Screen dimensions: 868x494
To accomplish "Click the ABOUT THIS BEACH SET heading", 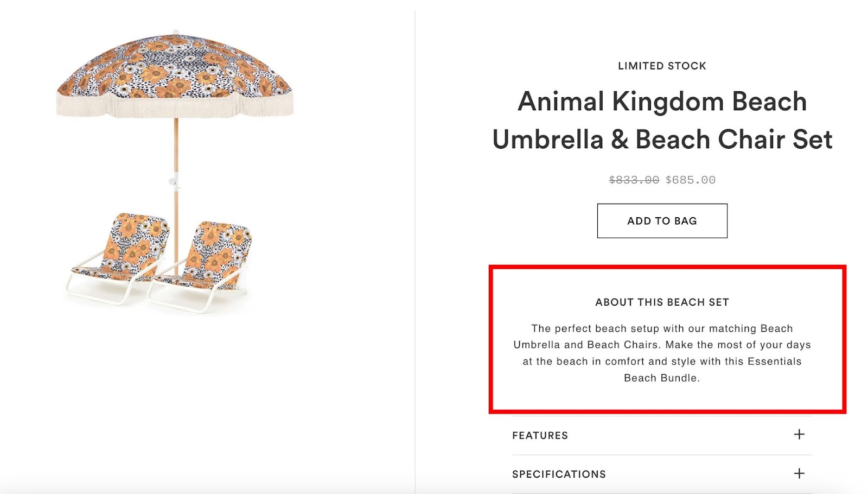I will [x=662, y=302].
